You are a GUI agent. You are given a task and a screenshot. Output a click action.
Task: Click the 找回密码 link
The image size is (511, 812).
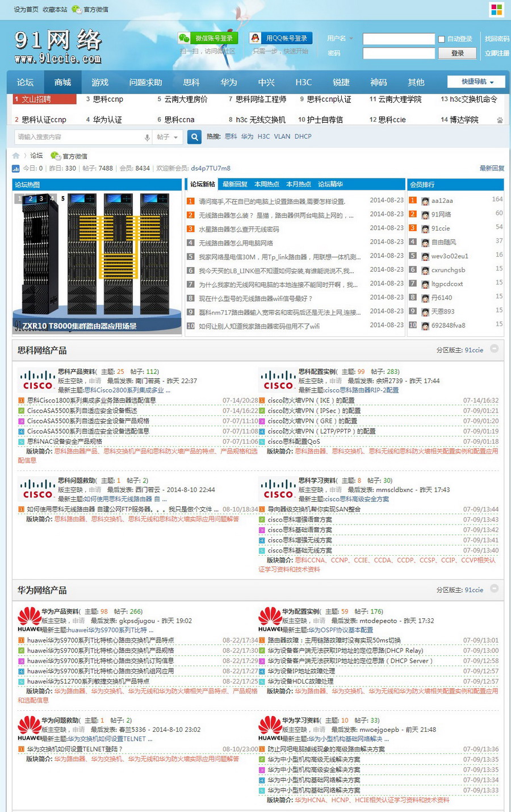[497, 39]
